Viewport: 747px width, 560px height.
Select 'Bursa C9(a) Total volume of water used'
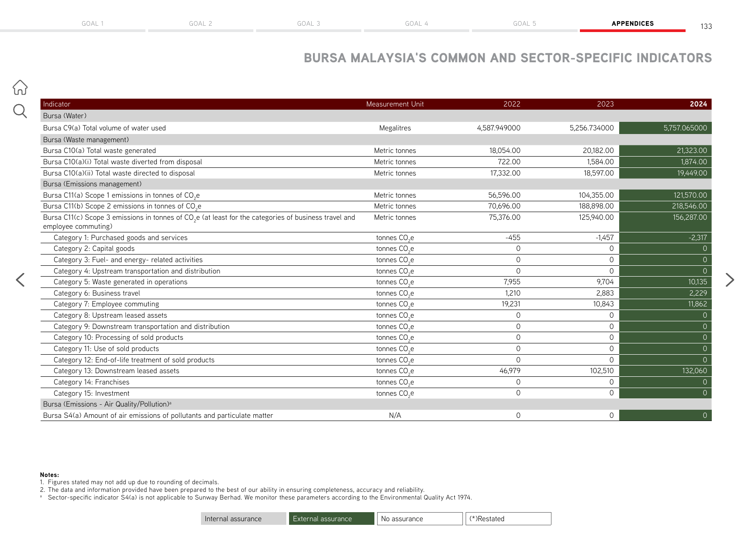point(104,128)
